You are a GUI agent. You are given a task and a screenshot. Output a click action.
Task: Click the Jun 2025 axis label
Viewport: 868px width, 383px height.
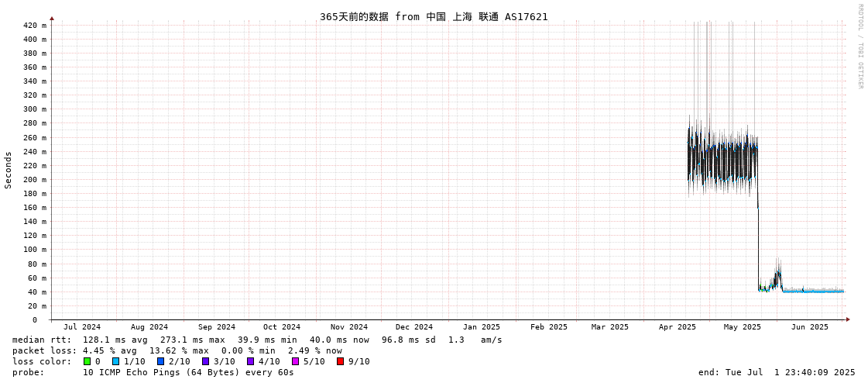click(x=810, y=327)
